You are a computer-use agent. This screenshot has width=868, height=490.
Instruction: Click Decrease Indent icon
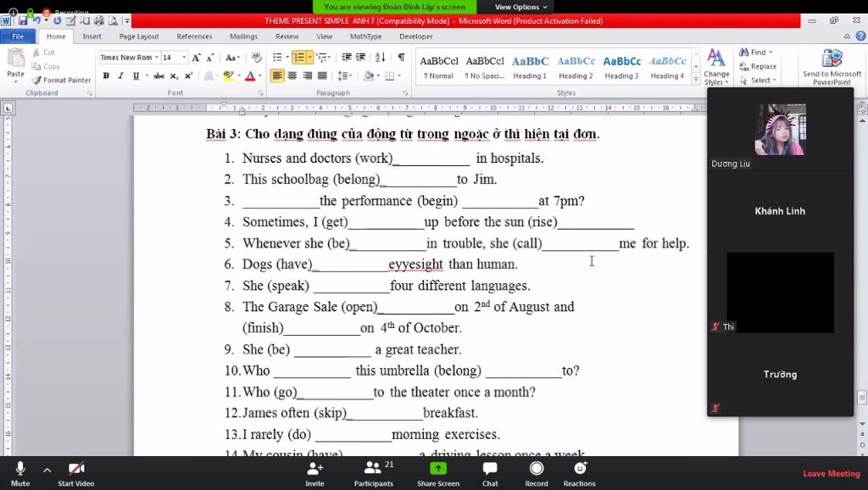tap(347, 58)
